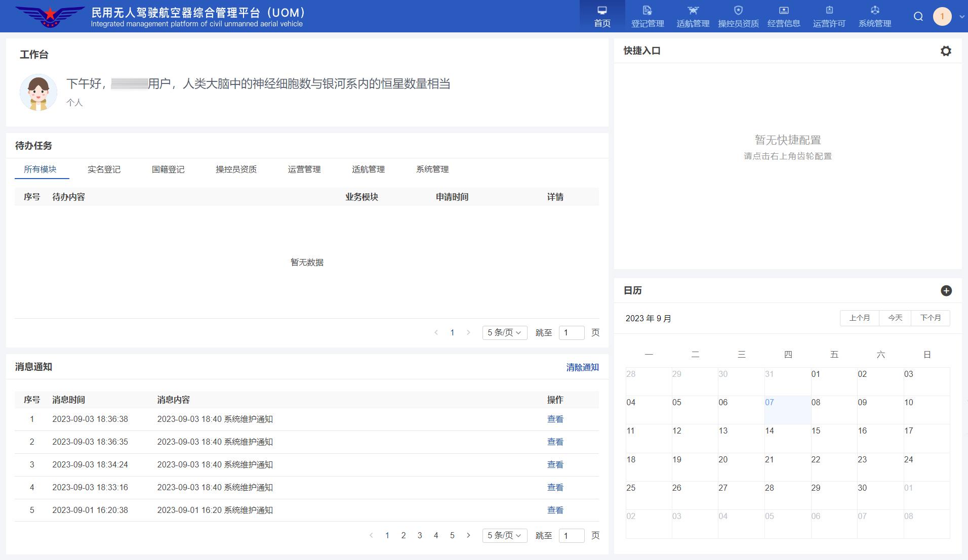Open the 系统管理 navigation icon

pos(875,11)
